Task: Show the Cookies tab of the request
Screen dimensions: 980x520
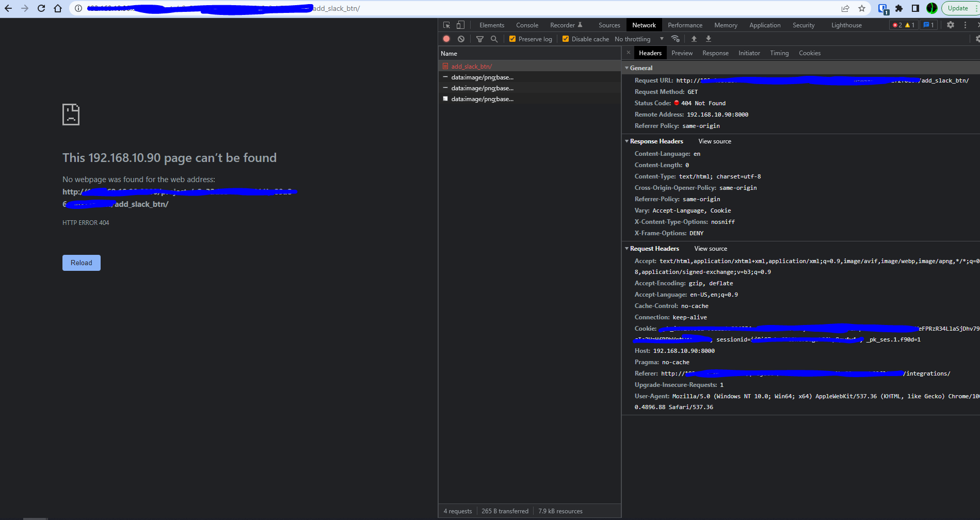Action: click(810, 53)
